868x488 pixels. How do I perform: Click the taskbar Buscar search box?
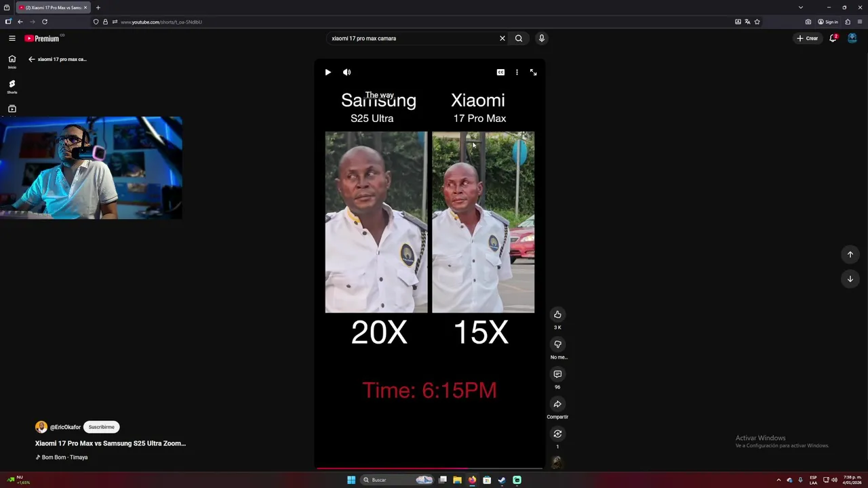397,480
